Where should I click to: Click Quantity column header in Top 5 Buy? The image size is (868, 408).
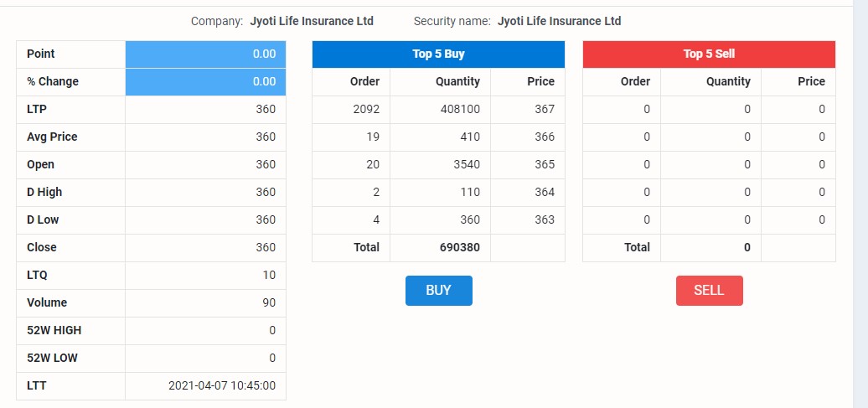pyautogui.click(x=457, y=82)
